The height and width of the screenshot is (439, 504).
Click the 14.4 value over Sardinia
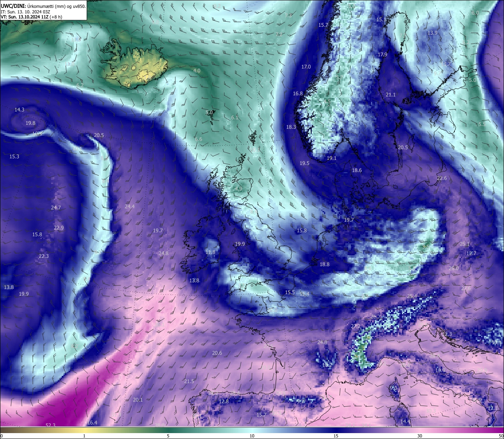pyautogui.click(x=405, y=422)
